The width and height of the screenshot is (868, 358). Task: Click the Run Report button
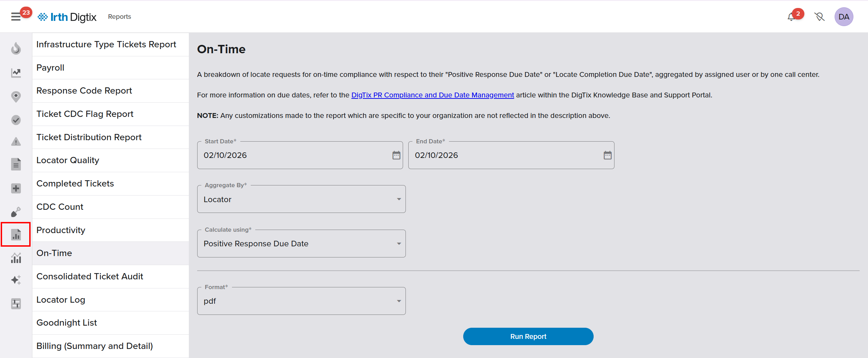[x=528, y=336]
